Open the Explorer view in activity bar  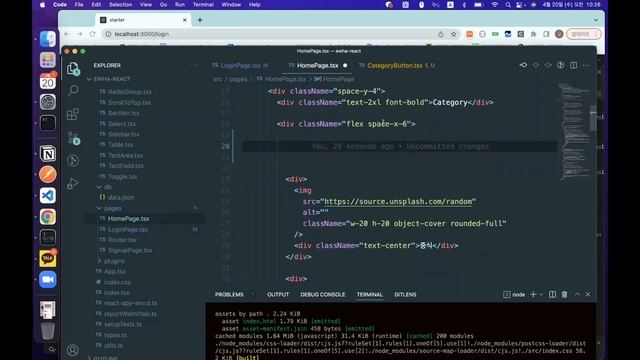coord(73,69)
